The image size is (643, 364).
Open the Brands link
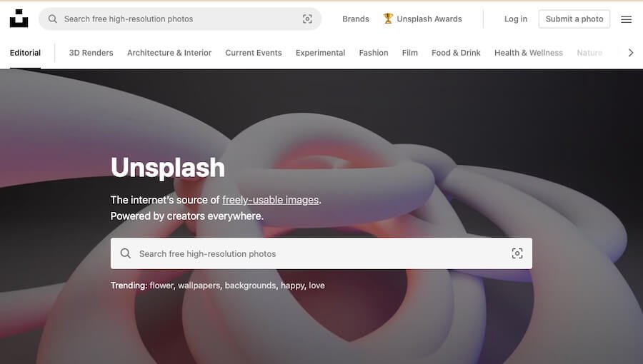(356, 19)
